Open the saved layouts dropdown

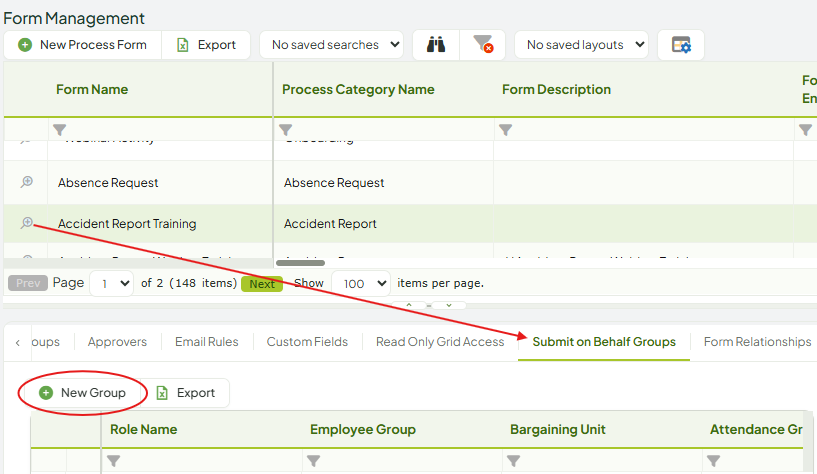pyautogui.click(x=581, y=45)
